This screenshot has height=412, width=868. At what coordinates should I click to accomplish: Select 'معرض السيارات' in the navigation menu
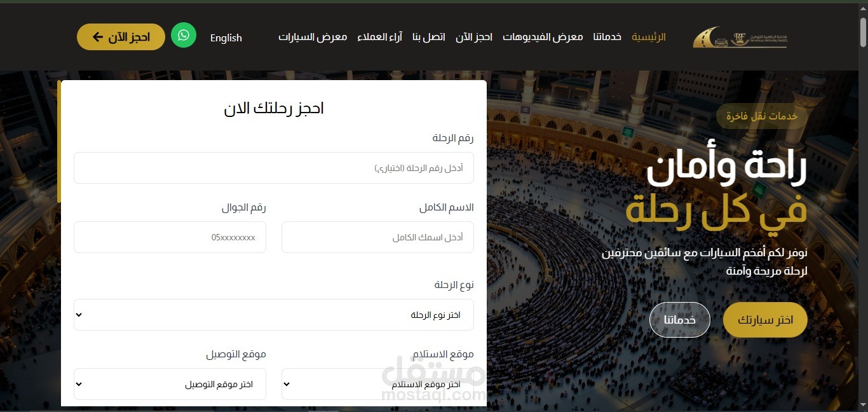[313, 37]
